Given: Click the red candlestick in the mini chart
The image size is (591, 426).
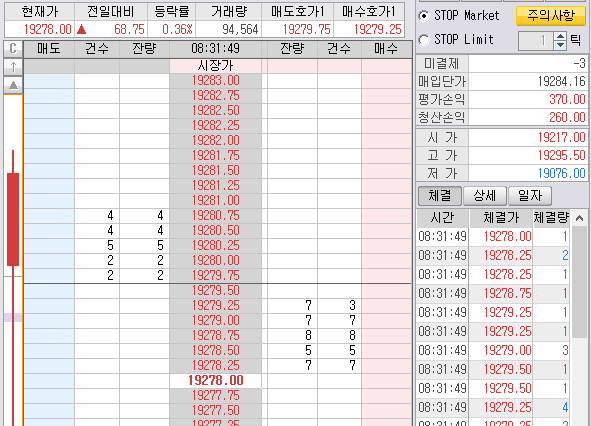Looking at the screenshot, I should pyautogui.click(x=13, y=219).
